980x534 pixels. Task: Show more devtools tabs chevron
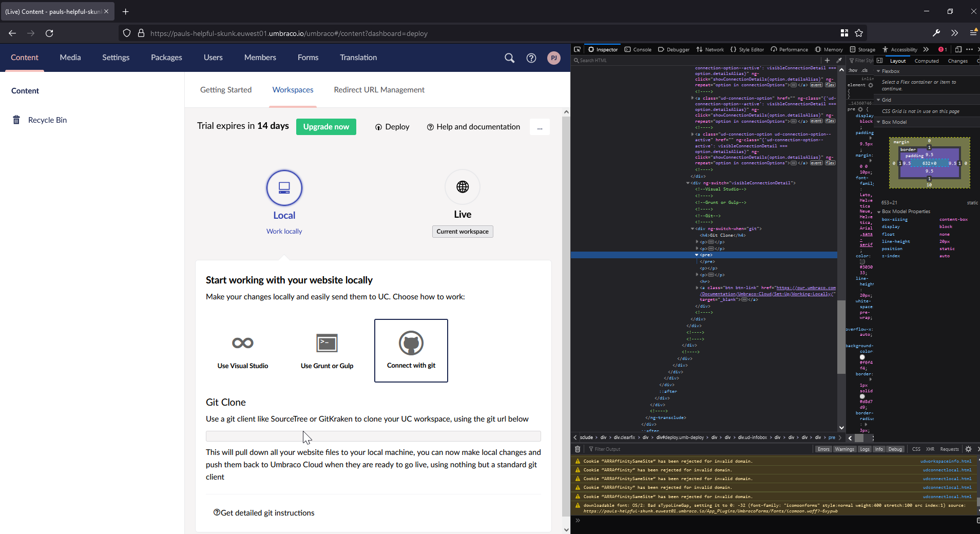tap(926, 49)
